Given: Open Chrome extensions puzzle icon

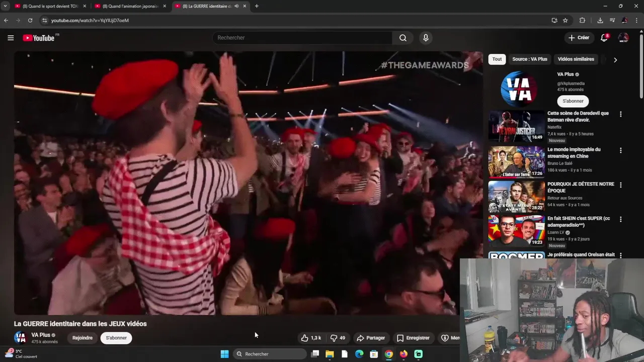Looking at the screenshot, I should coord(582,20).
